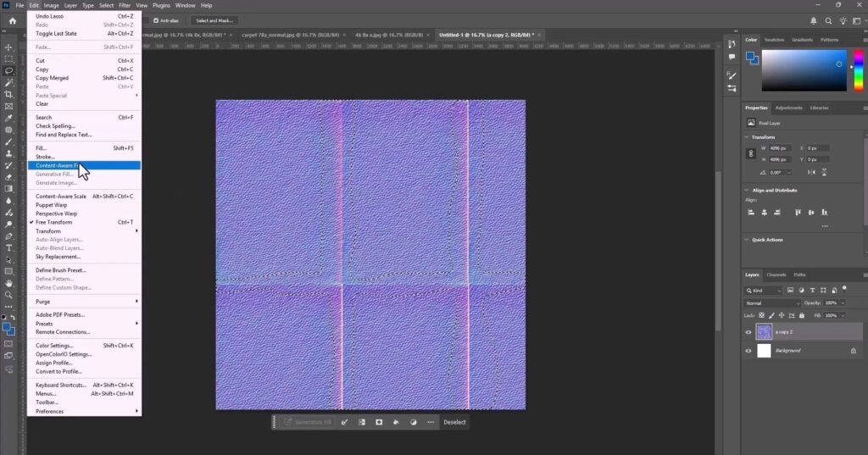Align top edges in Properties panel
The width and height of the screenshot is (868, 455).
coord(798,212)
